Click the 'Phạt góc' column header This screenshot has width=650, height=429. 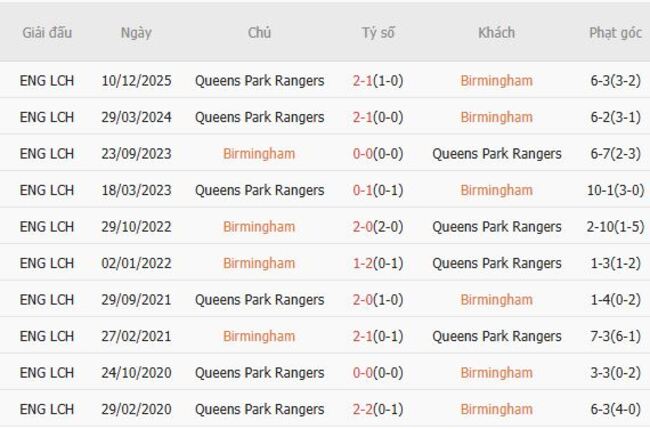pyautogui.click(x=615, y=32)
